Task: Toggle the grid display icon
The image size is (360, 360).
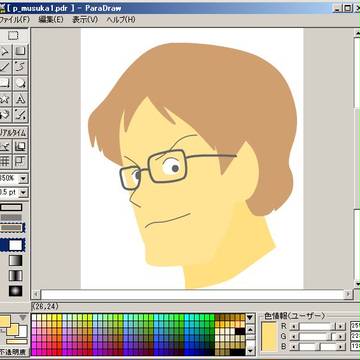Action: [5, 161]
